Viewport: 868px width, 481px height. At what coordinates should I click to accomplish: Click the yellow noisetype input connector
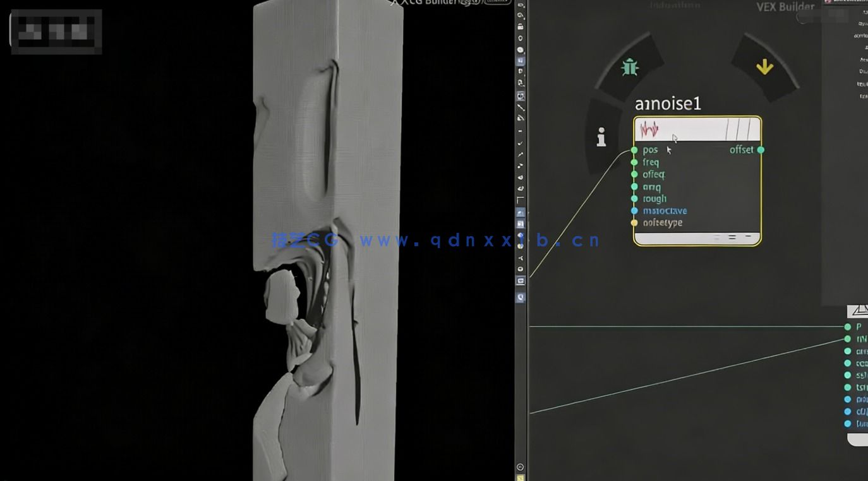634,223
